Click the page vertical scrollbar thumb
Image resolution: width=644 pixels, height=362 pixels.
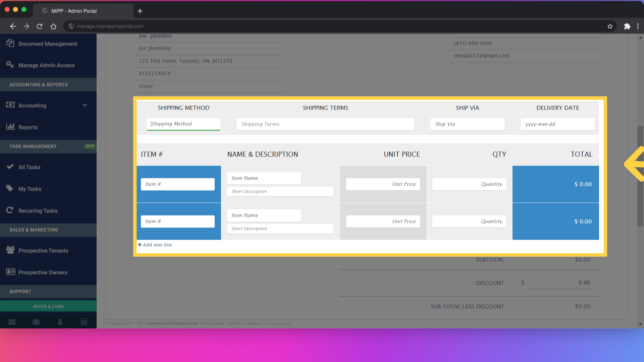pos(640,176)
